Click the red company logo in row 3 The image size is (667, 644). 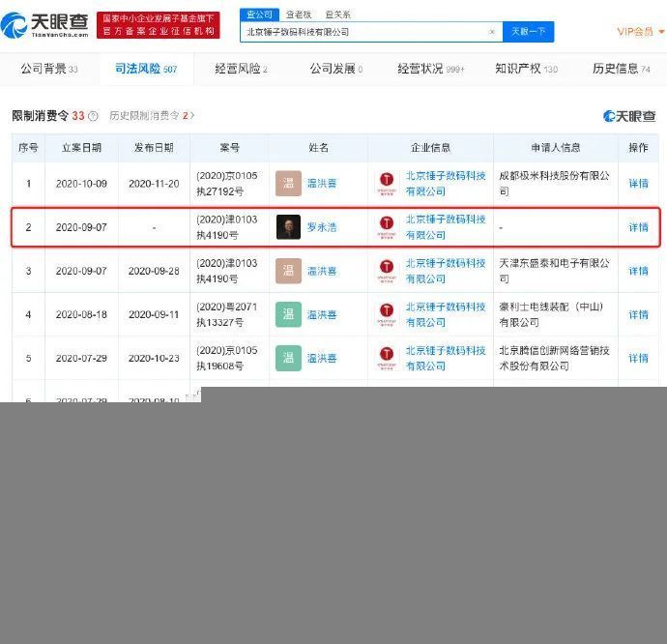(x=387, y=271)
